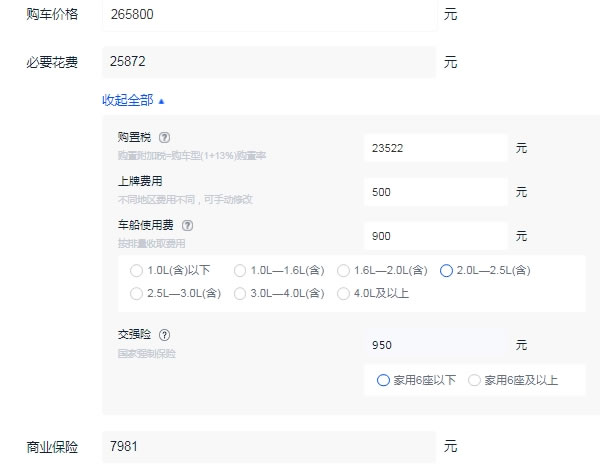Open the help icon next to 购置税

pyautogui.click(x=165, y=137)
